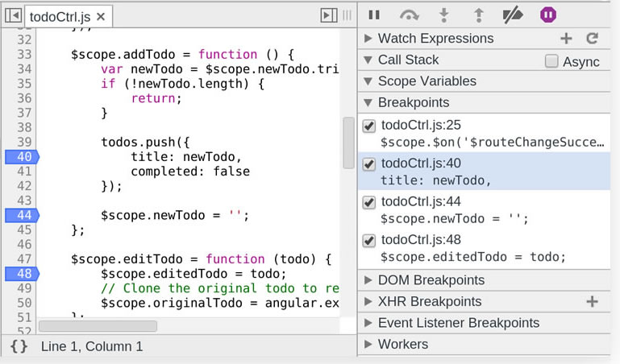Disable breakpoint at todoCtrl.js:25
Viewport: 620px width, 364px height.
[369, 126]
